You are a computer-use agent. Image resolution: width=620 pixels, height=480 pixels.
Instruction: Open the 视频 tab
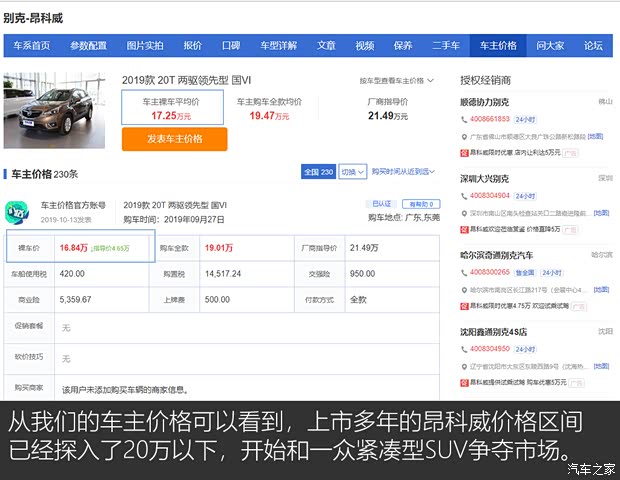point(365,46)
